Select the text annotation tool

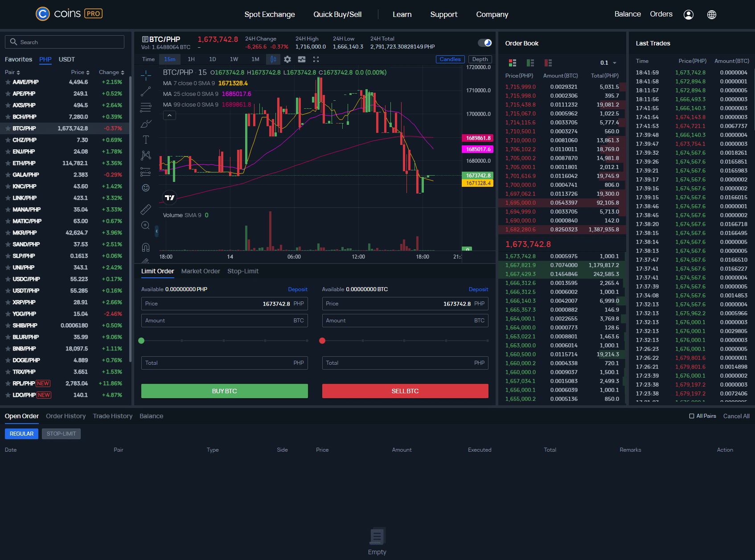click(x=146, y=140)
